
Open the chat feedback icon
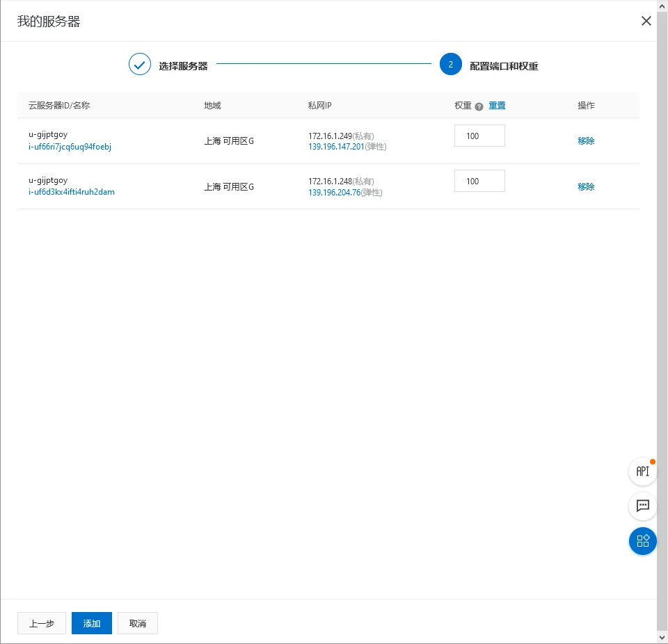(642, 506)
